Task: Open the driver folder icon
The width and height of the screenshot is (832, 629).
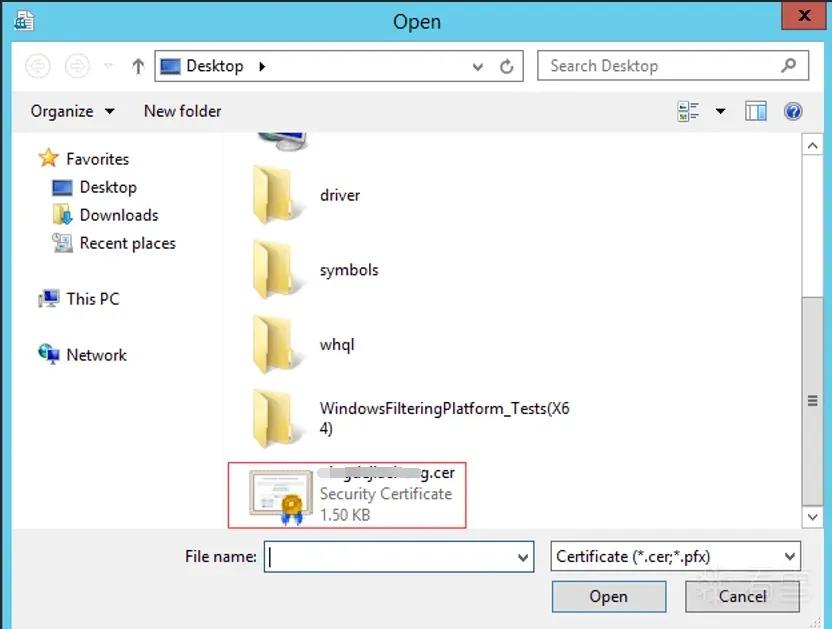Action: pos(273,195)
